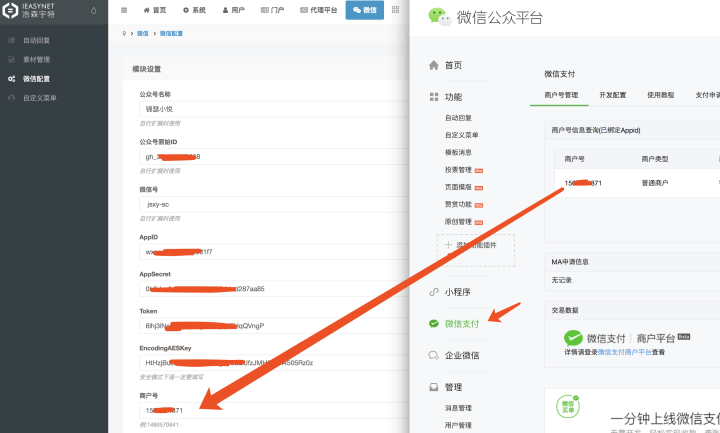Viewport: 720px width, 433px height.
Task: Open 模板消息 in WeChat platform
Action: coord(458,152)
